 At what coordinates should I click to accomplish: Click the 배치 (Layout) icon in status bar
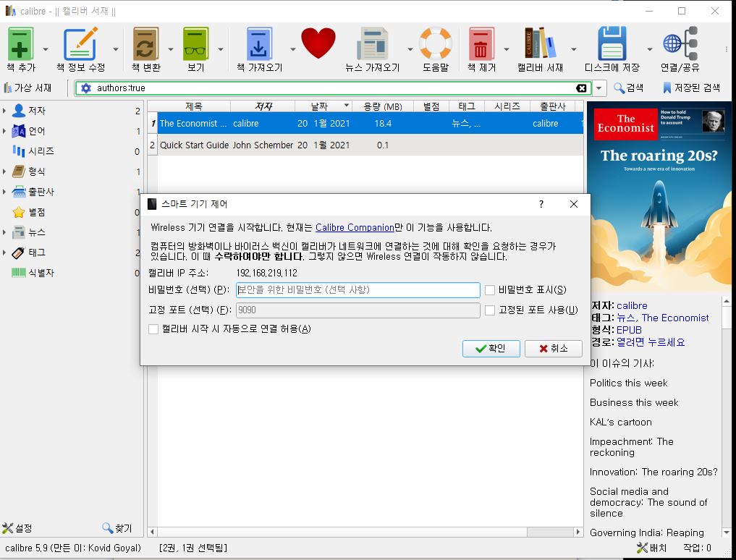(x=651, y=548)
